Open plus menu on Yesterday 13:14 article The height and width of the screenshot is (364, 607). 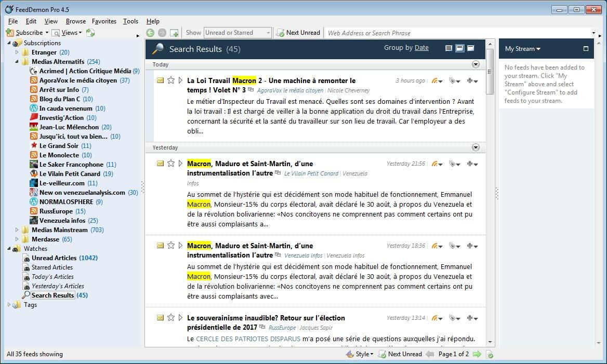pos(472,318)
